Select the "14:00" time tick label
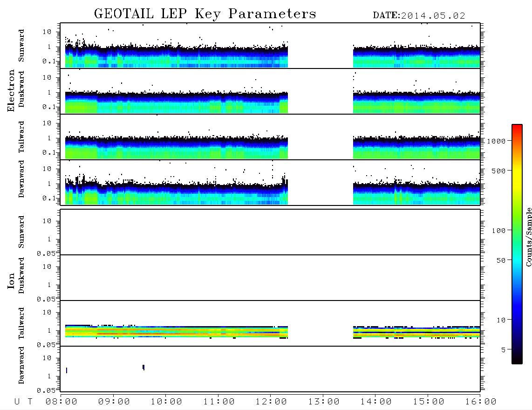This screenshot has height=410, width=532. (376, 402)
